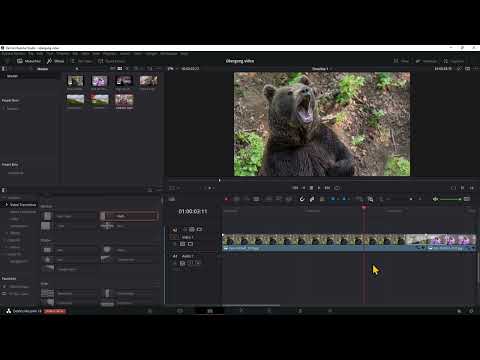This screenshot has width=480, height=360.
Task: Show the Metadata panel
Action: point(426,61)
